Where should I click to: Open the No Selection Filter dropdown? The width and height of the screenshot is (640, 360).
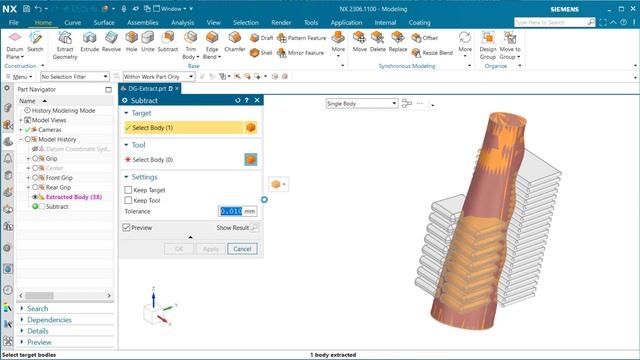coord(75,76)
